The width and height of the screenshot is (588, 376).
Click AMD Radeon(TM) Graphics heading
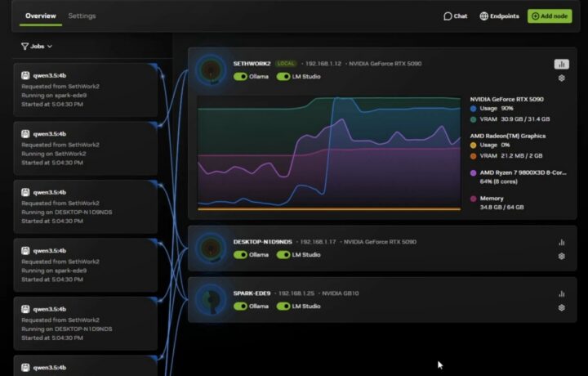click(x=508, y=136)
